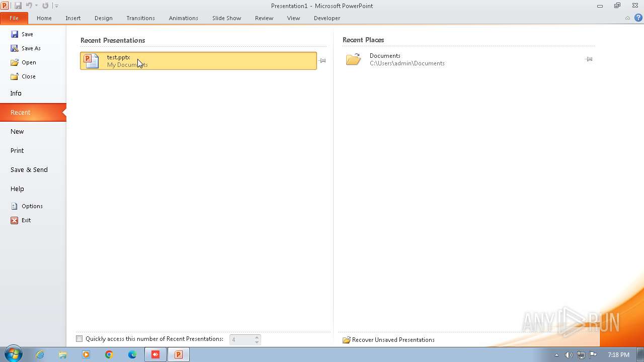The height and width of the screenshot is (362, 644).
Task: Select the Recent section
Action: pyautogui.click(x=33, y=113)
